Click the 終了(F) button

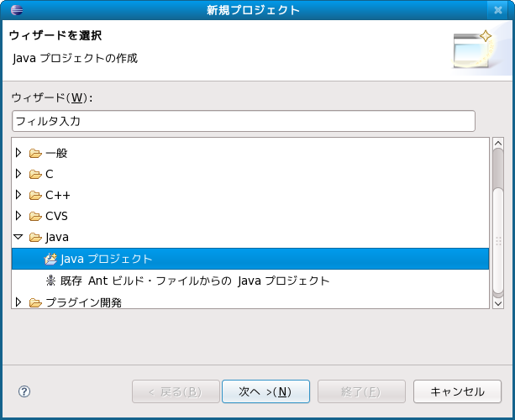click(361, 391)
